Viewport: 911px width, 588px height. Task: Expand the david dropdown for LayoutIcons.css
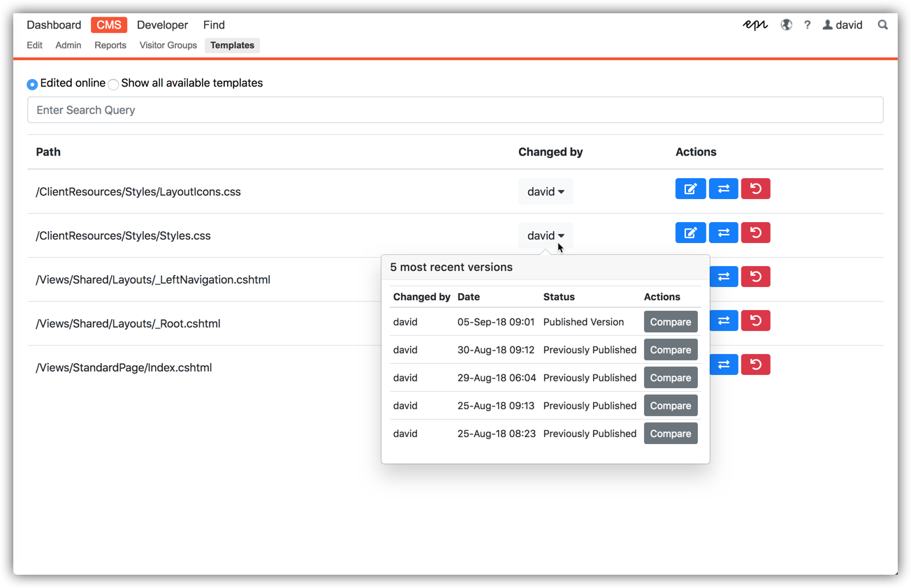pyautogui.click(x=546, y=191)
